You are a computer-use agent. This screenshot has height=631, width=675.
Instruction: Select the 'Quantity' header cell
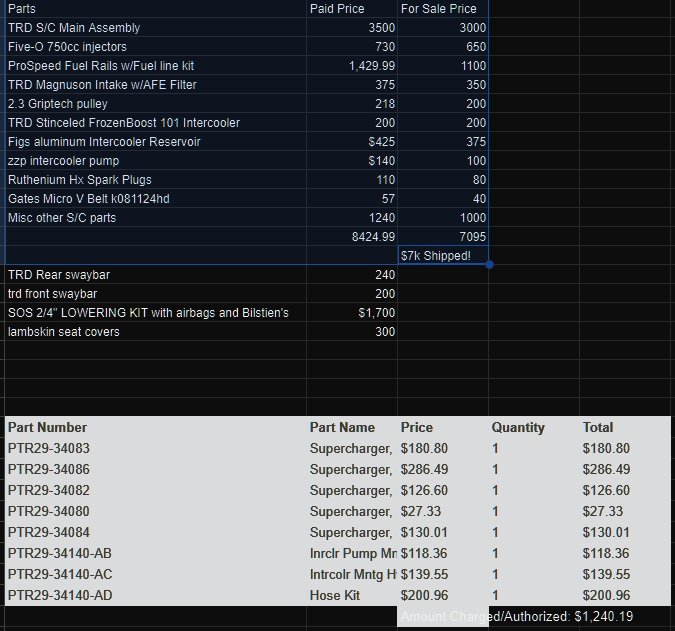534,427
